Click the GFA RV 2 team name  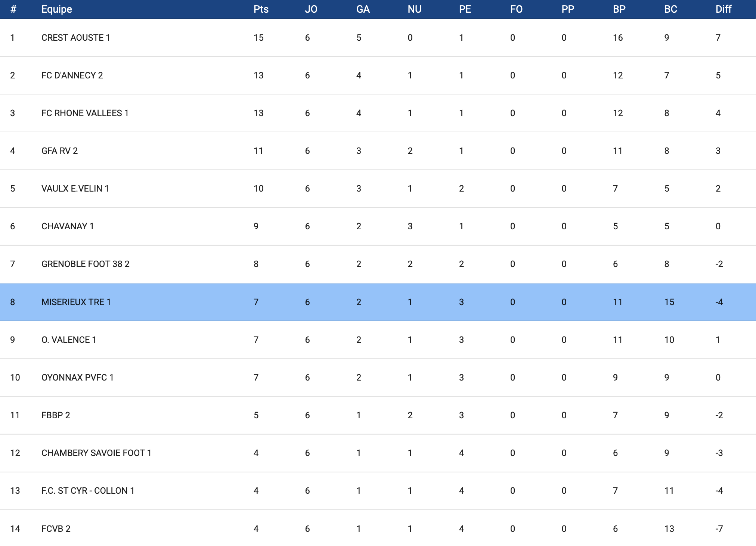[x=59, y=151]
